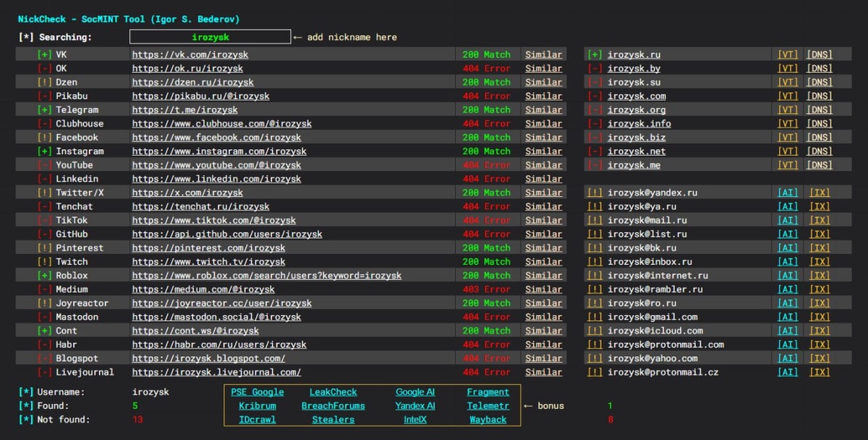
Task: Open the Telemetr bonus link
Action: coord(488,406)
